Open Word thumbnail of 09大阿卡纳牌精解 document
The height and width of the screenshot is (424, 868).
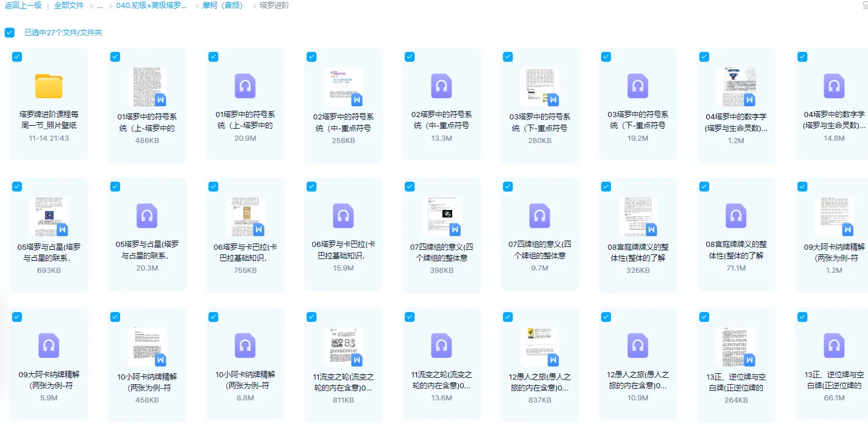[835, 217]
